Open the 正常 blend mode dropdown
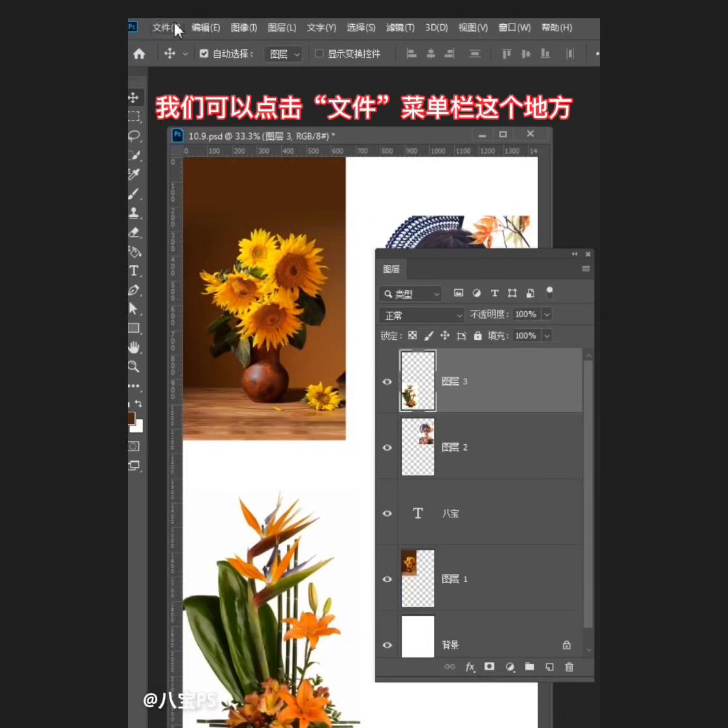This screenshot has height=728, width=728. coord(421,315)
